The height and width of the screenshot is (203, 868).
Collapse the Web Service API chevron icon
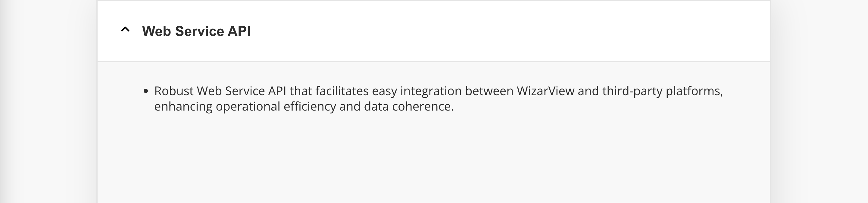125,30
